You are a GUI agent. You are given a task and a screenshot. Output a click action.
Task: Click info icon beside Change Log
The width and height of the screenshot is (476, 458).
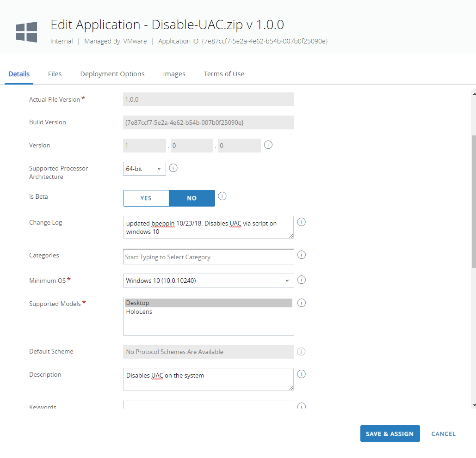pos(301,222)
